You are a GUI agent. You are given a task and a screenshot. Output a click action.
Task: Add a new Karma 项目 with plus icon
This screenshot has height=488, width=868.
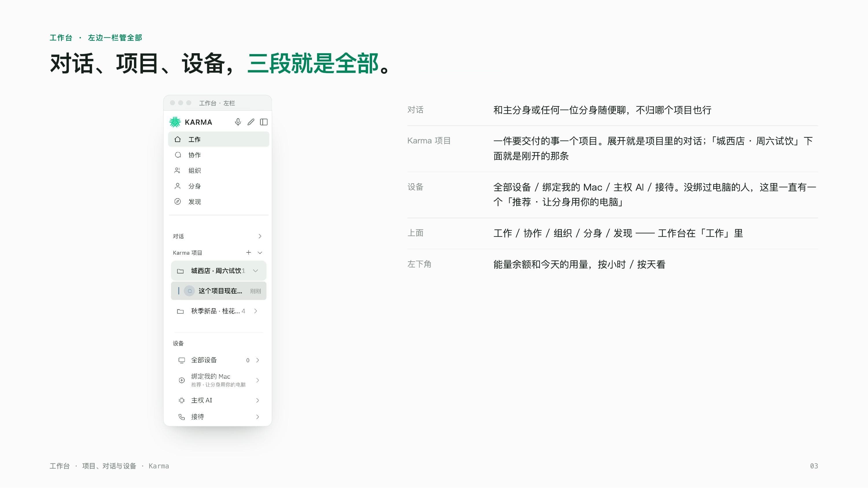click(x=248, y=252)
